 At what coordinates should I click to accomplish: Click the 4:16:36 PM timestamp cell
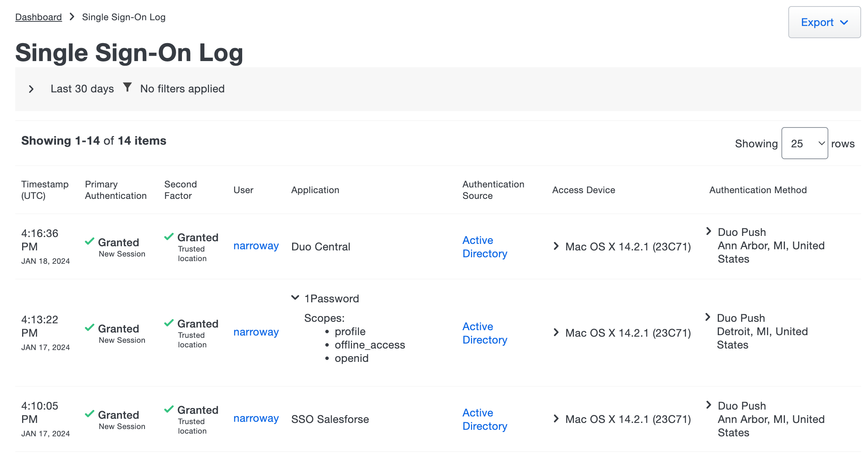pos(45,247)
